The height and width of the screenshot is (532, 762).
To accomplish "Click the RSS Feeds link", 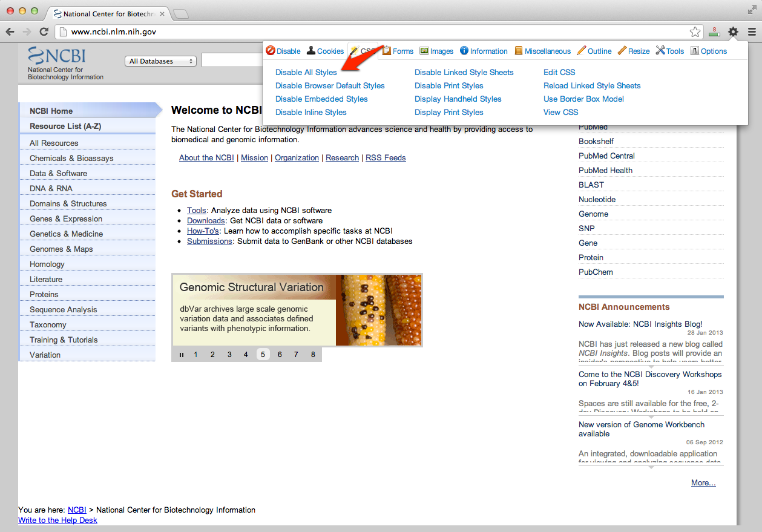I will [386, 157].
